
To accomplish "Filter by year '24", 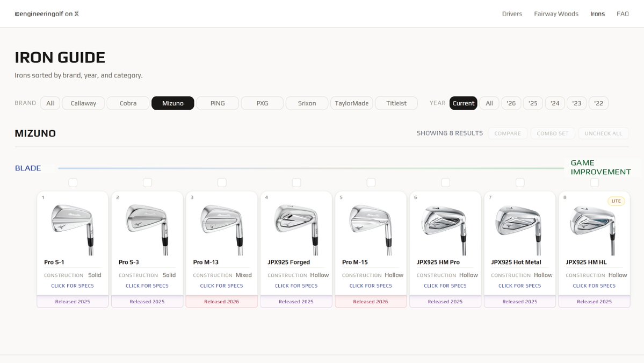I will [555, 103].
